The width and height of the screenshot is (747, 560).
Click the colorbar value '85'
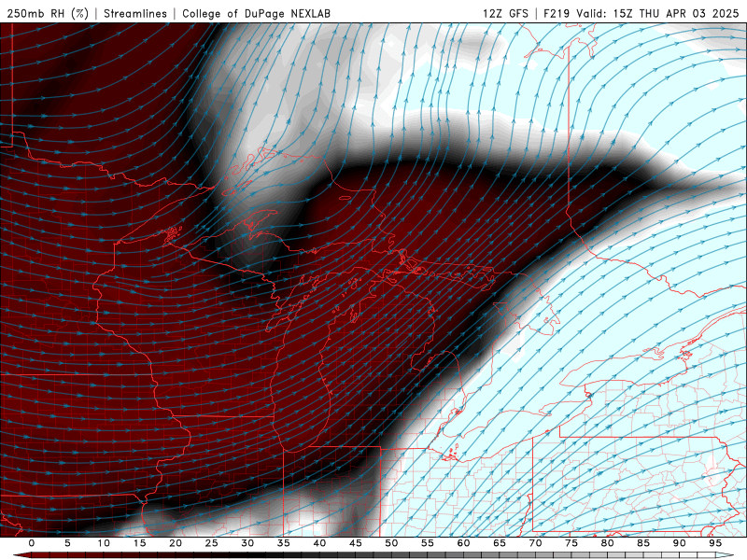coord(643,543)
